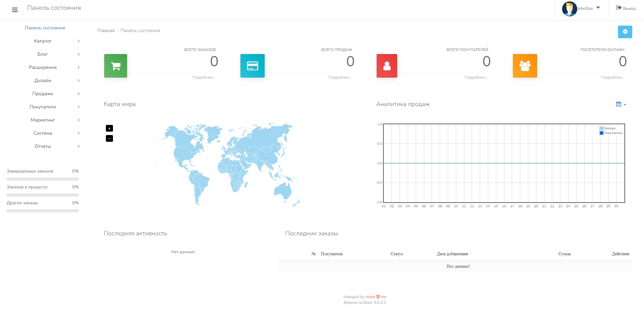Open the Система menu item

[x=43, y=133]
